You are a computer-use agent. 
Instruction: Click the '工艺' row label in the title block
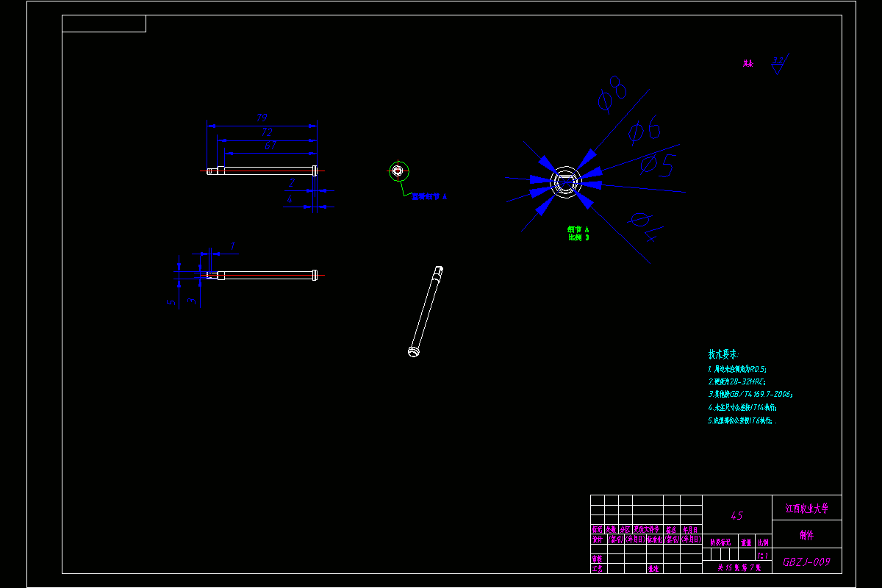tap(598, 568)
